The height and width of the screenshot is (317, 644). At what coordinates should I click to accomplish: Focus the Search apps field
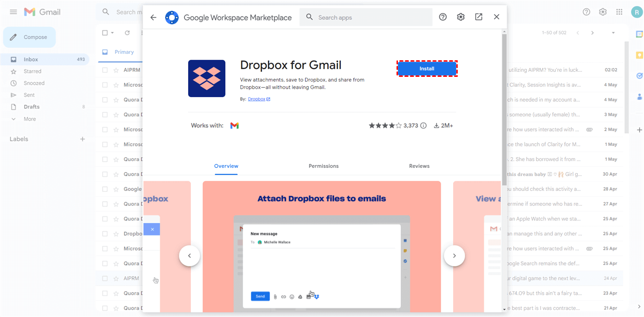click(366, 17)
